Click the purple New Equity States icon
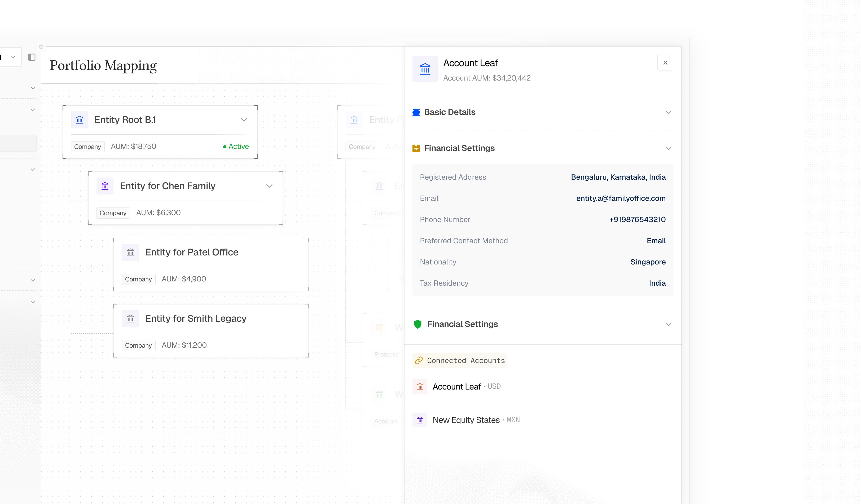This screenshot has width=861, height=504. pyautogui.click(x=420, y=420)
